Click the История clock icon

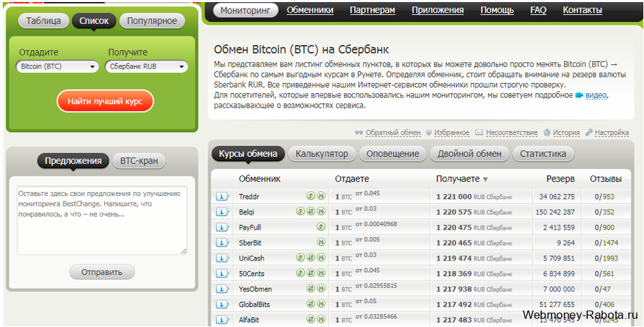point(547,132)
